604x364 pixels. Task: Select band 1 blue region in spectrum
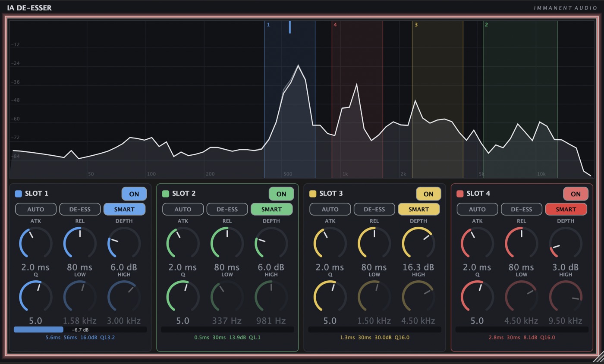click(x=290, y=99)
